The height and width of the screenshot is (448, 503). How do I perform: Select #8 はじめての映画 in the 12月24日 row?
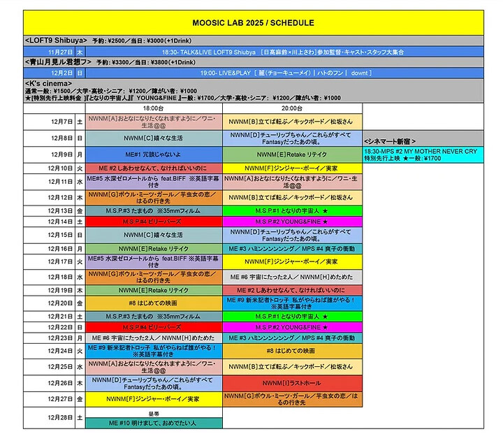pyautogui.click(x=292, y=351)
